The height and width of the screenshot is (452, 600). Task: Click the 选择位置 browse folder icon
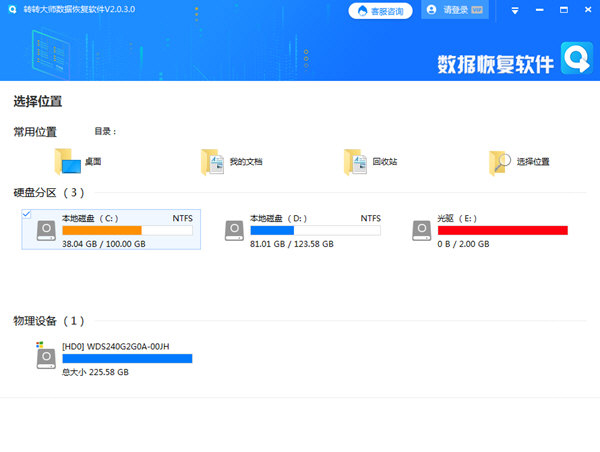point(500,161)
